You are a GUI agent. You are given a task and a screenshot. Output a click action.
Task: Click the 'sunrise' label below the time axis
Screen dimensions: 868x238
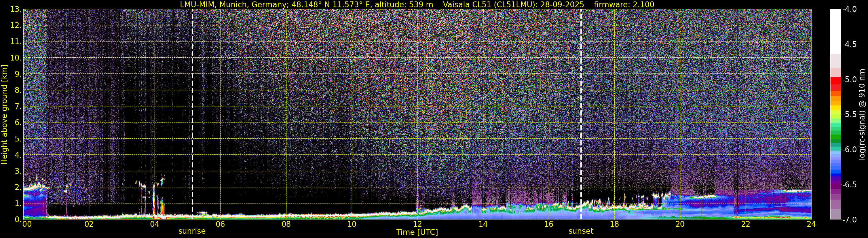coord(192,231)
